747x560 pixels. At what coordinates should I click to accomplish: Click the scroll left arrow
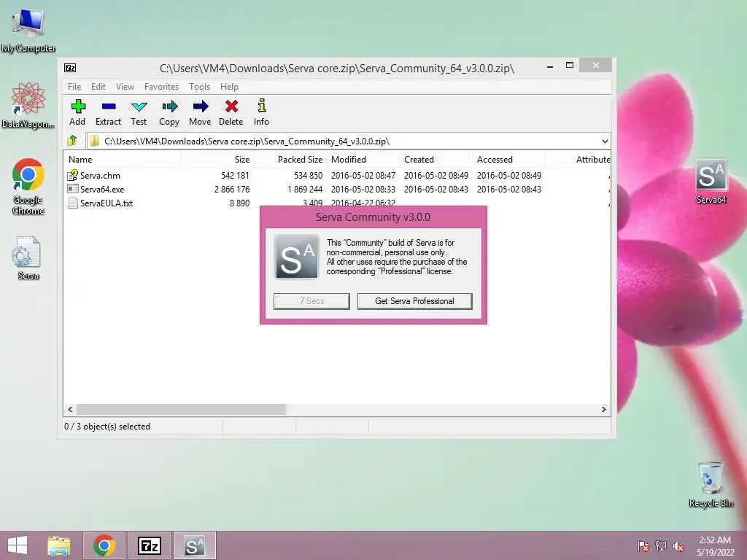pos(71,410)
